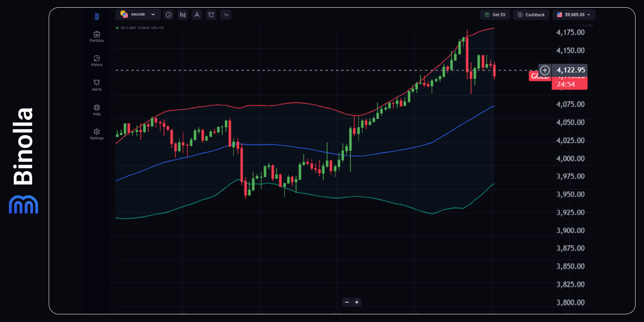Click the Binolla logo in the sidebar
This screenshot has height=322, width=644.
click(x=97, y=17)
